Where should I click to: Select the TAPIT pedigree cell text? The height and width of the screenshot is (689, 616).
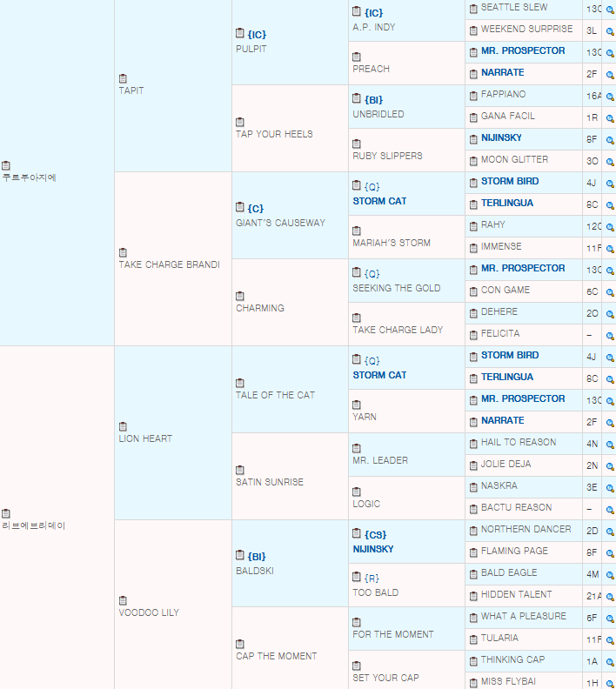131,90
